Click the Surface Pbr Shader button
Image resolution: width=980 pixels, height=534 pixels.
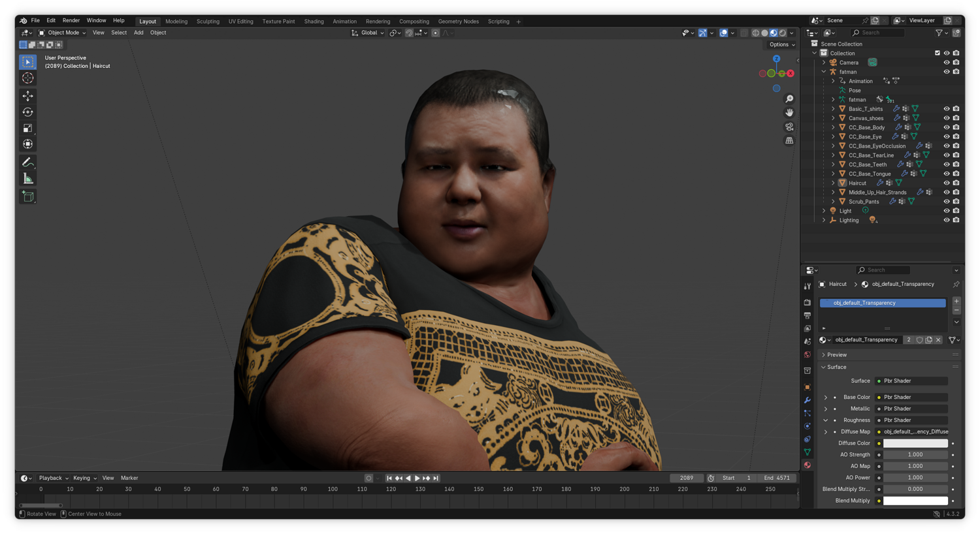click(911, 381)
